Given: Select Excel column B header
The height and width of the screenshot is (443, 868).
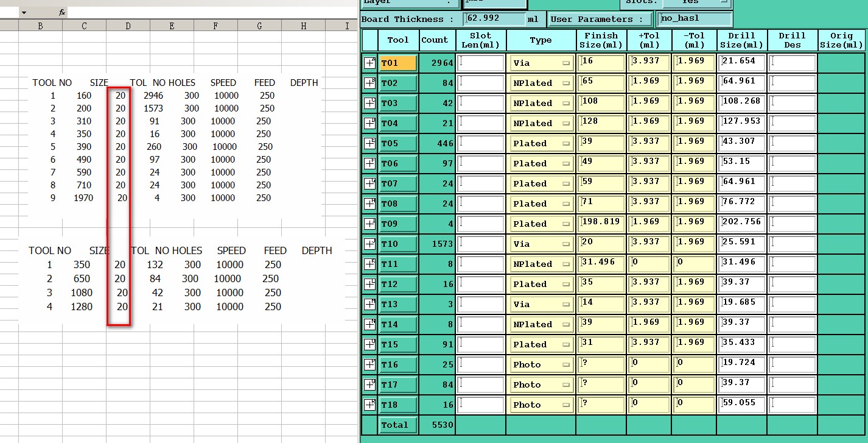Looking at the screenshot, I should click(x=40, y=26).
